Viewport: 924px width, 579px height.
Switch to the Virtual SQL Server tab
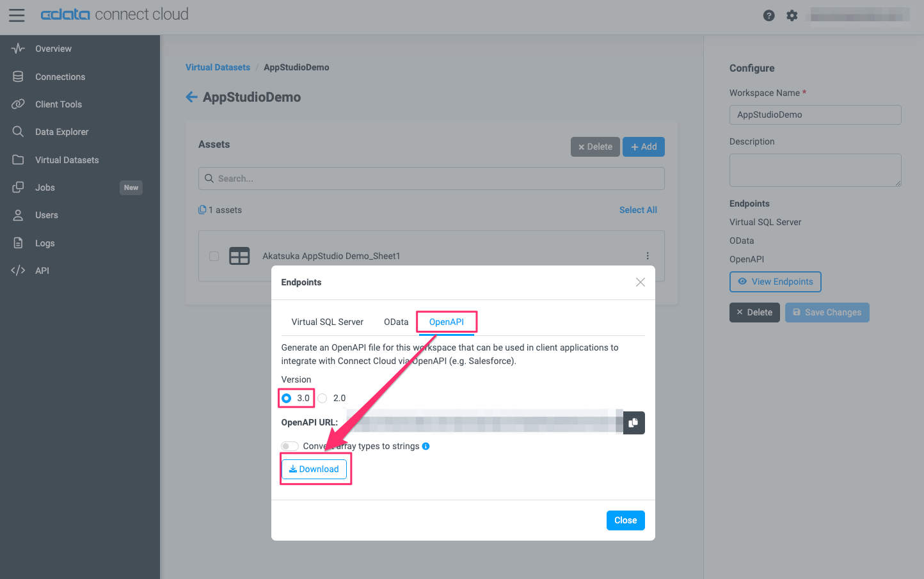click(327, 322)
